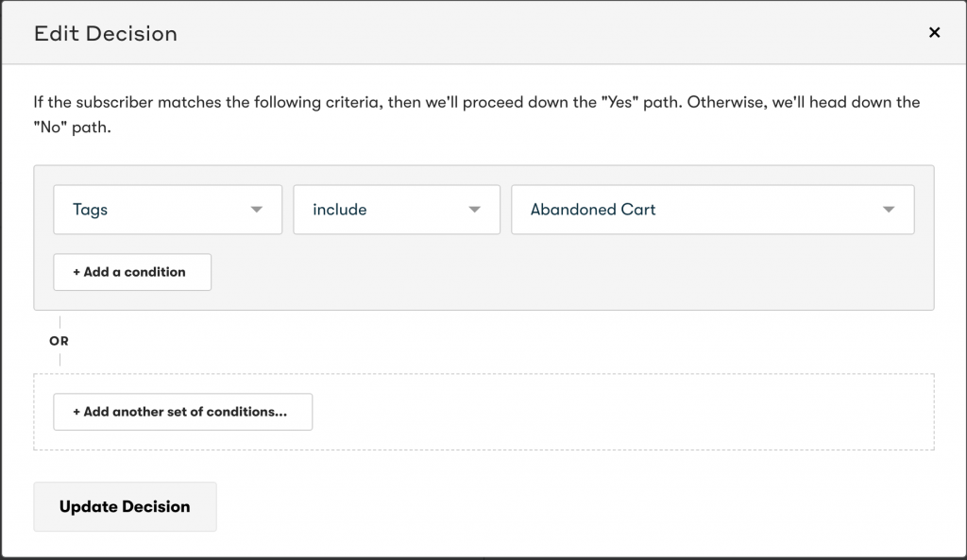Click the "No" path text in description
The width and height of the screenshot is (967, 560).
[x=72, y=127]
